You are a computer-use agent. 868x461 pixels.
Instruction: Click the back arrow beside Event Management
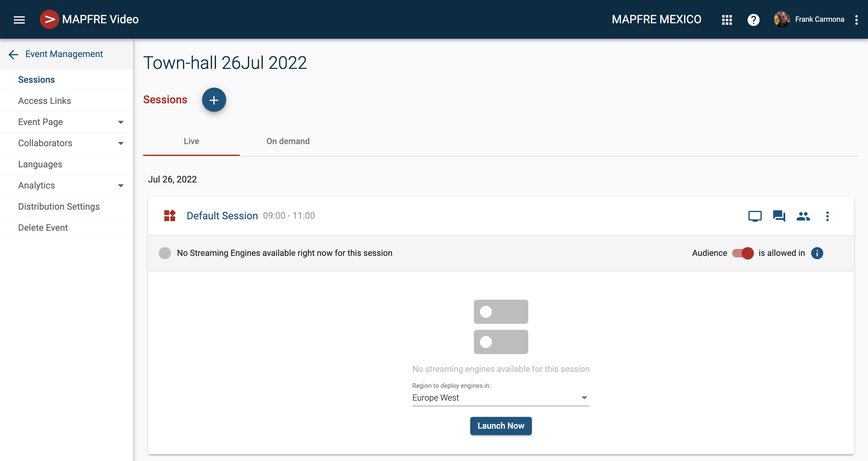[x=13, y=54]
